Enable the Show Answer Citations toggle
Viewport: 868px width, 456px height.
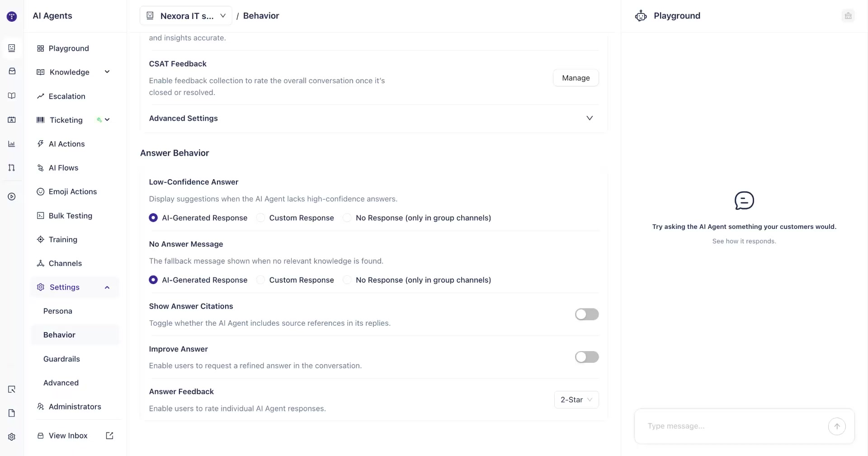[x=587, y=314]
